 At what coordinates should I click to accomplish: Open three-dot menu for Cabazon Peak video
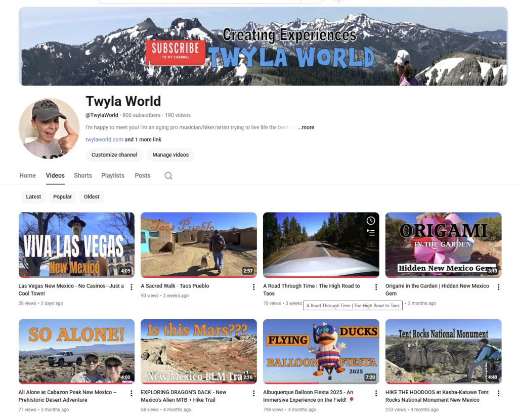point(132,393)
